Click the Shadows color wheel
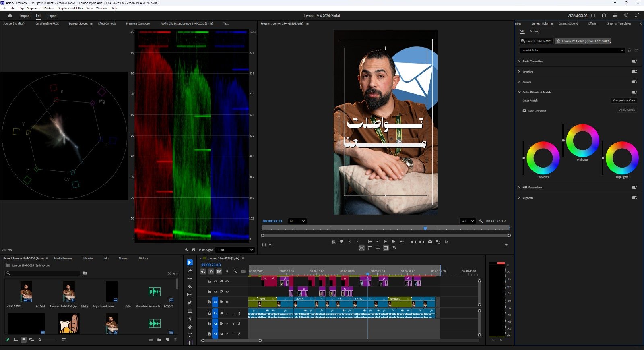The height and width of the screenshot is (350, 644). [x=543, y=158]
